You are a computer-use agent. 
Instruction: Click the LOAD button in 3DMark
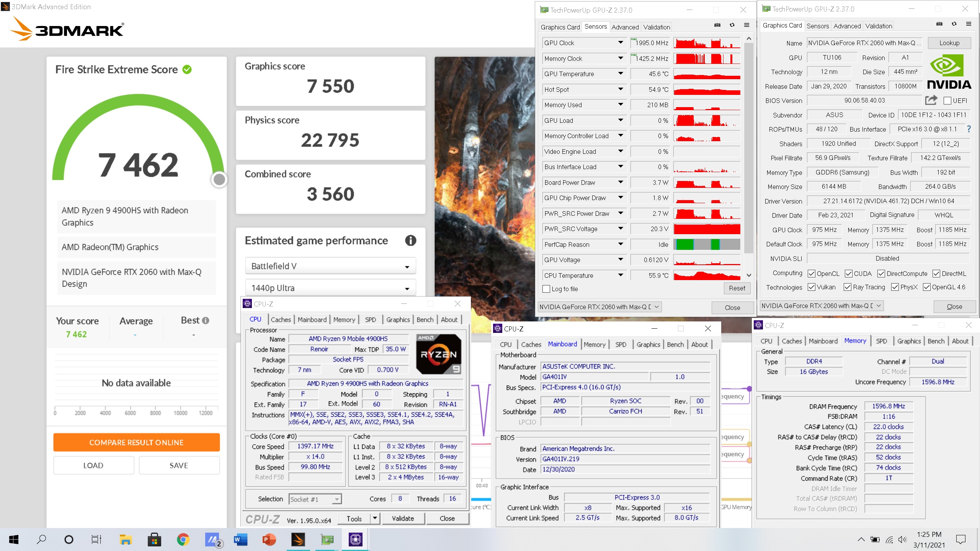coord(93,465)
